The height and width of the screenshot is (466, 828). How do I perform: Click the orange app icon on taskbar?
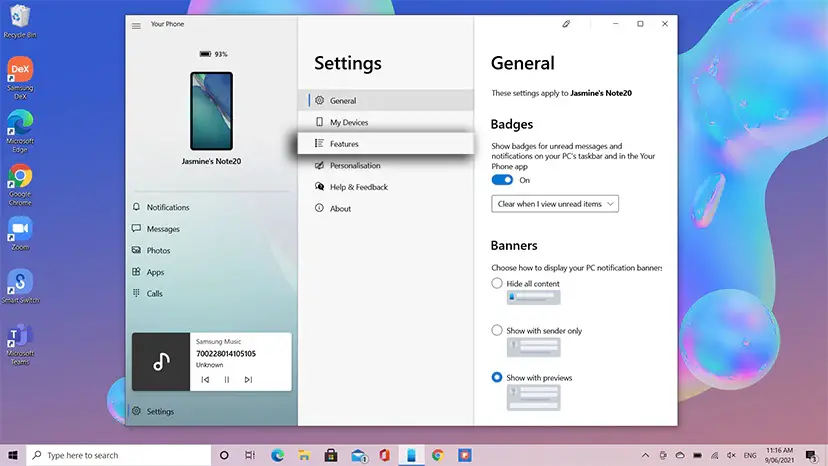[465, 455]
